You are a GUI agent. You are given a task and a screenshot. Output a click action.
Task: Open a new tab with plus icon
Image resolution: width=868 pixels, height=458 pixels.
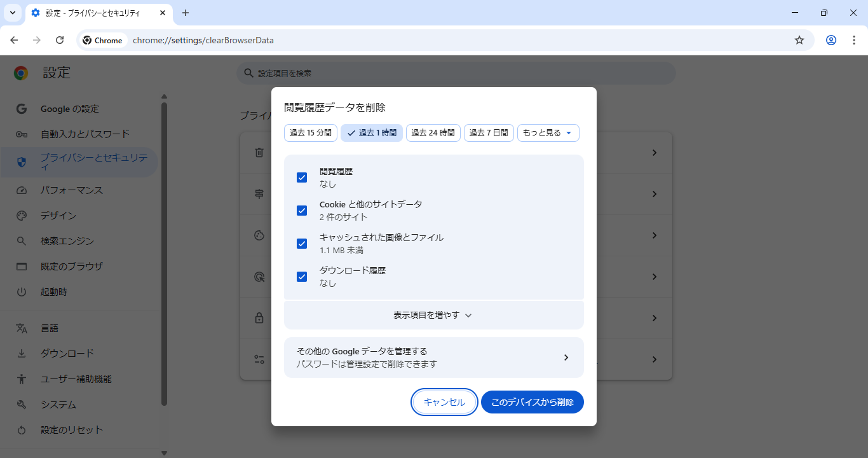coord(186,13)
